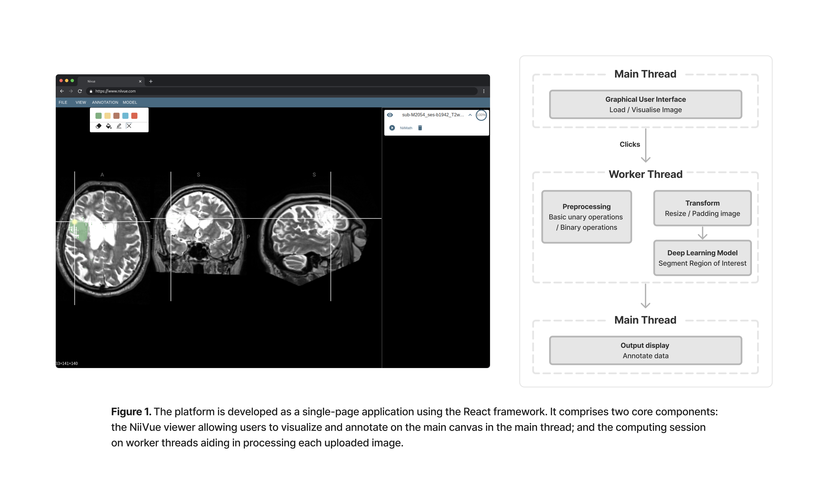Go back using browser back arrow
828x504 pixels.
coord(62,91)
